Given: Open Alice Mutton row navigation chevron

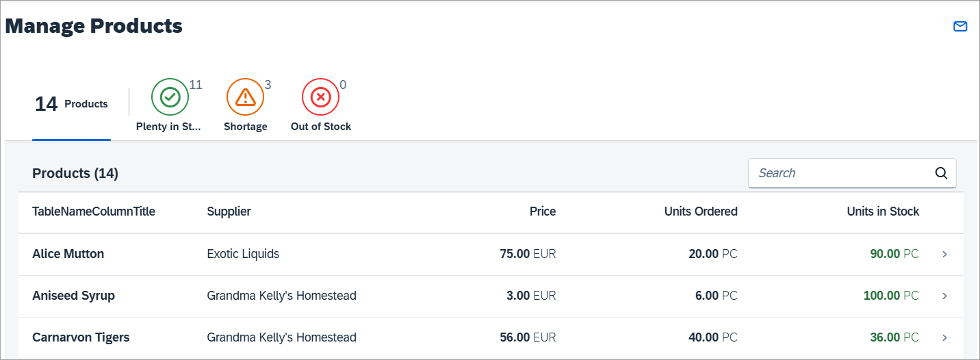Looking at the screenshot, I should click(944, 254).
